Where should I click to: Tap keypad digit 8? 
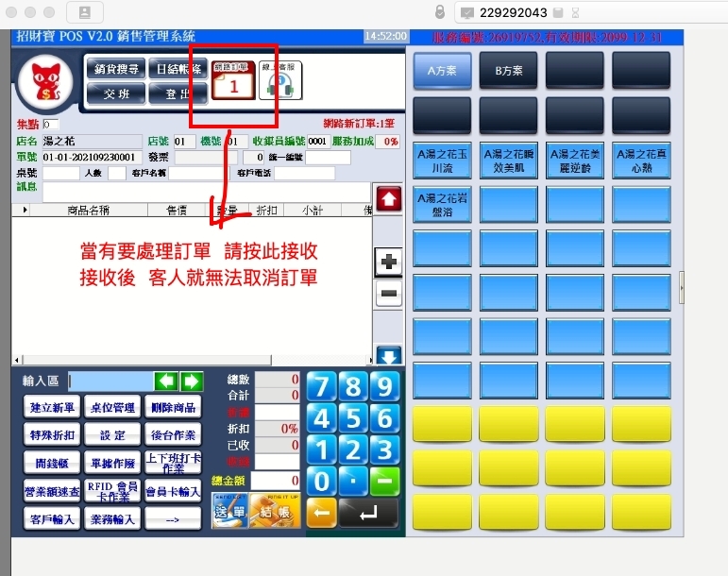[353, 386]
